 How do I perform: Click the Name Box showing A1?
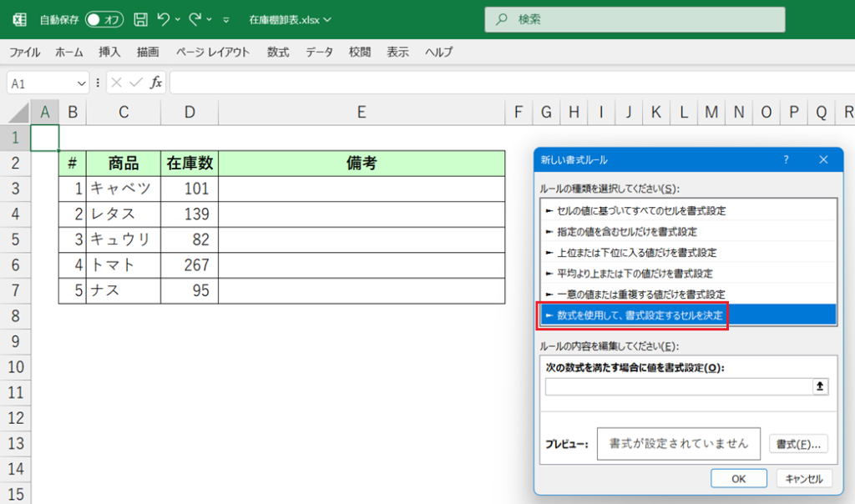click(41, 83)
